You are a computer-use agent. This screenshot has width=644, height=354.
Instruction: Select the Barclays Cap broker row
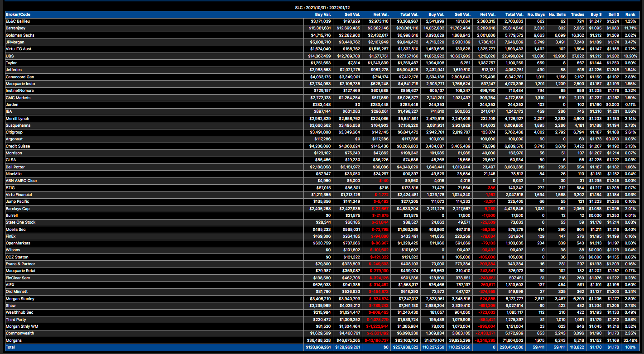click(321, 208)
